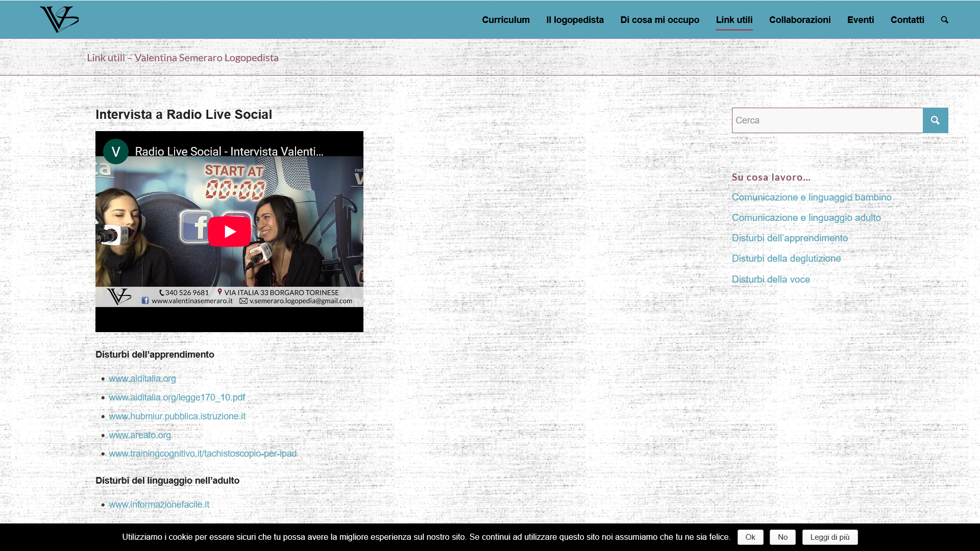Decline cookies with No button
The width and height of the screenshot is (980, 551).
(x=782, y=537)
